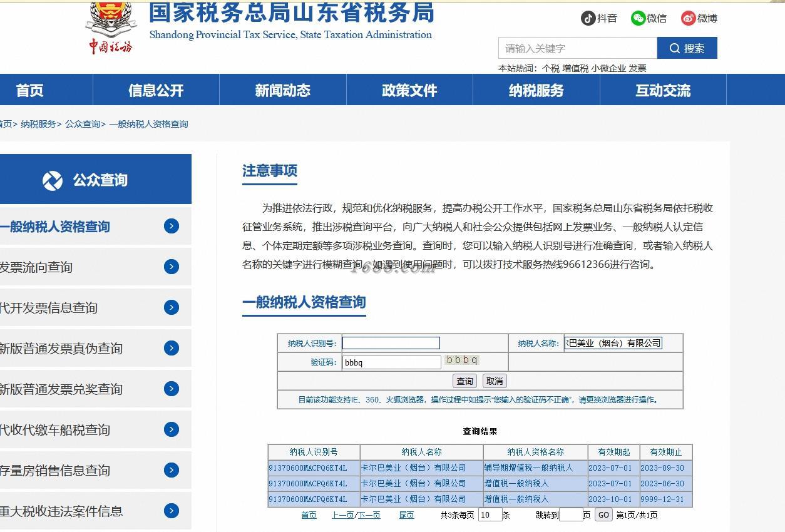Screen dimensions: 785x532
Task: Click start date cell 2023-10-01
Action: 613,499
